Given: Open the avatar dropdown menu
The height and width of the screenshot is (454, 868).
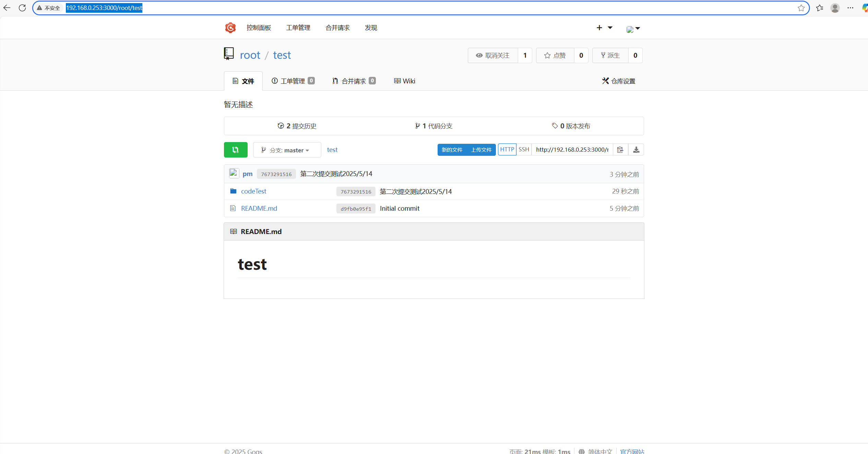Looking at the screenshot, I should (633, 29).
